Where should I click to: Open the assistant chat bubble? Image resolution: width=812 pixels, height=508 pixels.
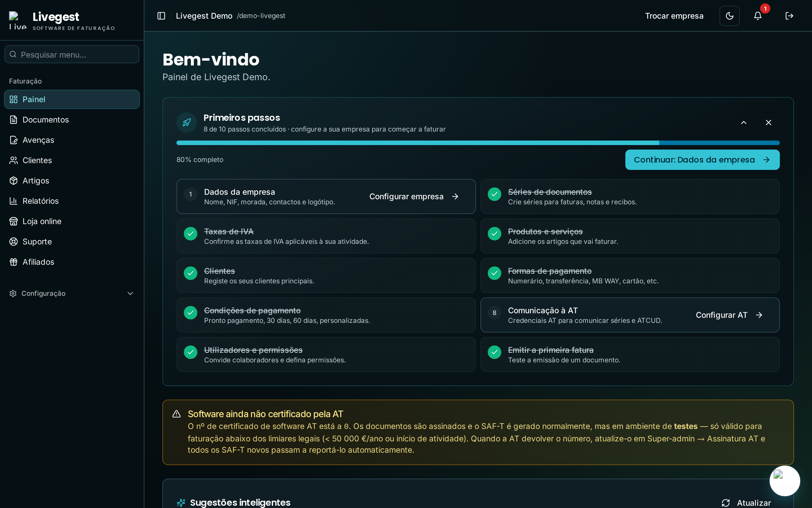(784, 480)
